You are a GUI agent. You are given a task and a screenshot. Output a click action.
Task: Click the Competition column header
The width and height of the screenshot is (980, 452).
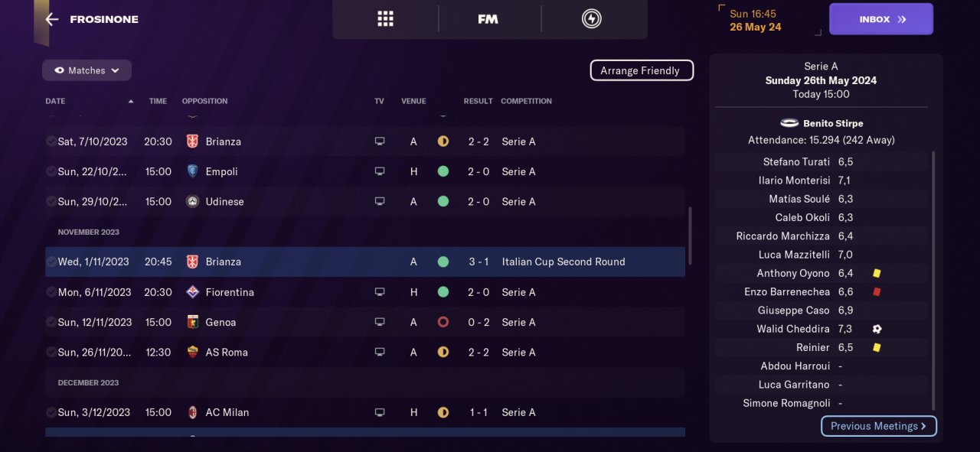point(526,101)
